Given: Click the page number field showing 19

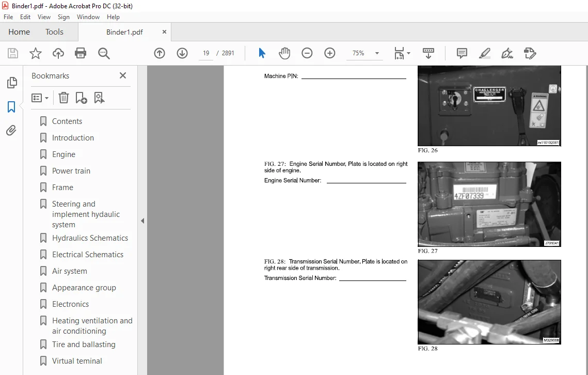Looking at the screenshot, I should 206,53.
